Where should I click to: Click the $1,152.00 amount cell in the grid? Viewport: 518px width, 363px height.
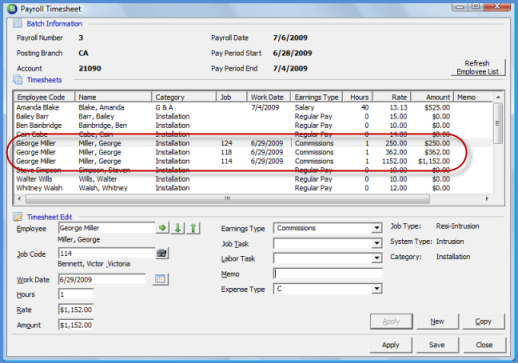(434, 161)
